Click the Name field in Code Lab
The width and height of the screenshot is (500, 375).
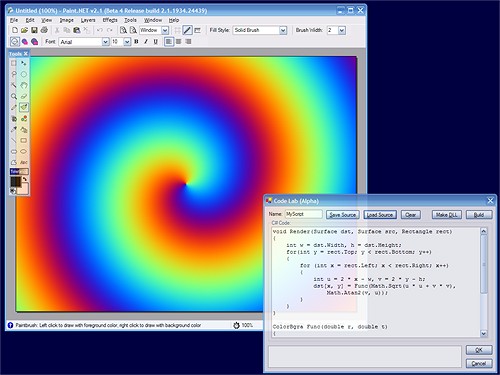click(x=304, y=214)
